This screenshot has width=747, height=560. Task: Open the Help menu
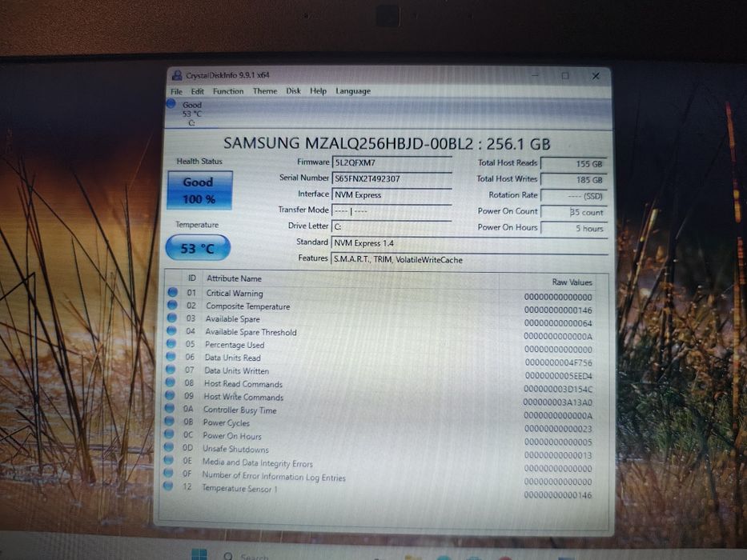coord(318,91)
